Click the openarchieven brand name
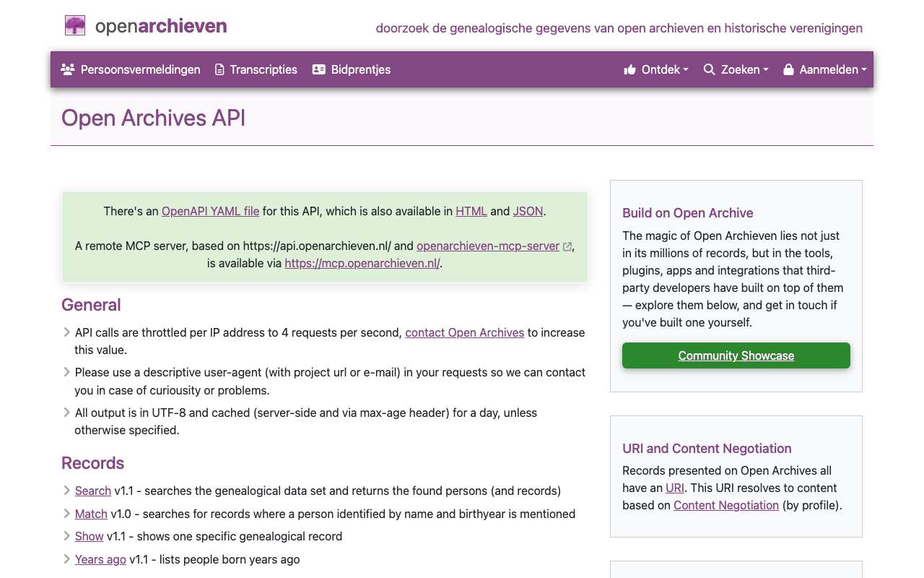Image resolution: width=924 pixels, height=578 pixels. point(161,27)
